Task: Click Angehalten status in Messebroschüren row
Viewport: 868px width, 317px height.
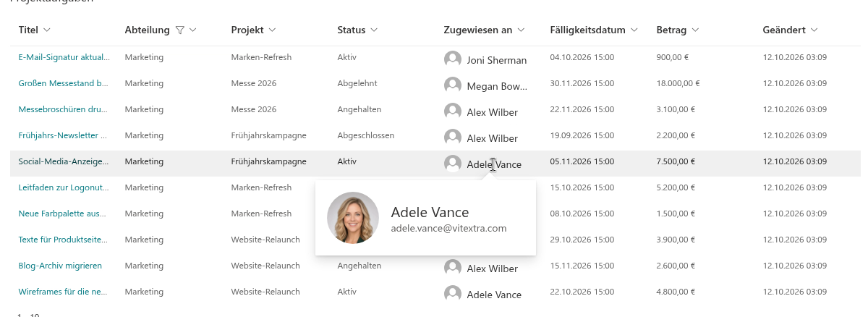Action: pos(359,109)
